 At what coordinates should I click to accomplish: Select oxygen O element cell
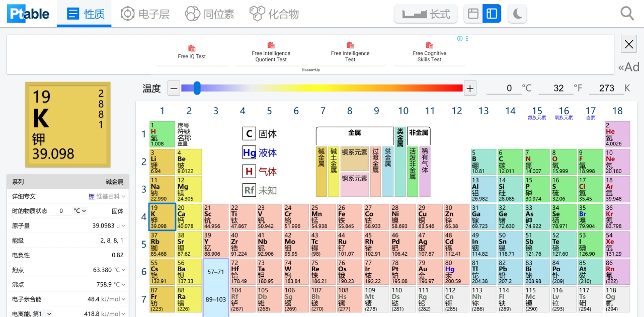click(x=563, y=162)
